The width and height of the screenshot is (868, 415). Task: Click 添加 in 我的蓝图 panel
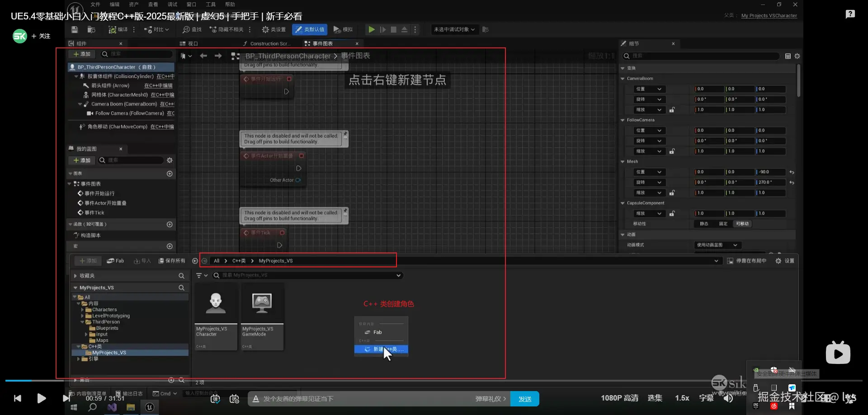[82, 160]
